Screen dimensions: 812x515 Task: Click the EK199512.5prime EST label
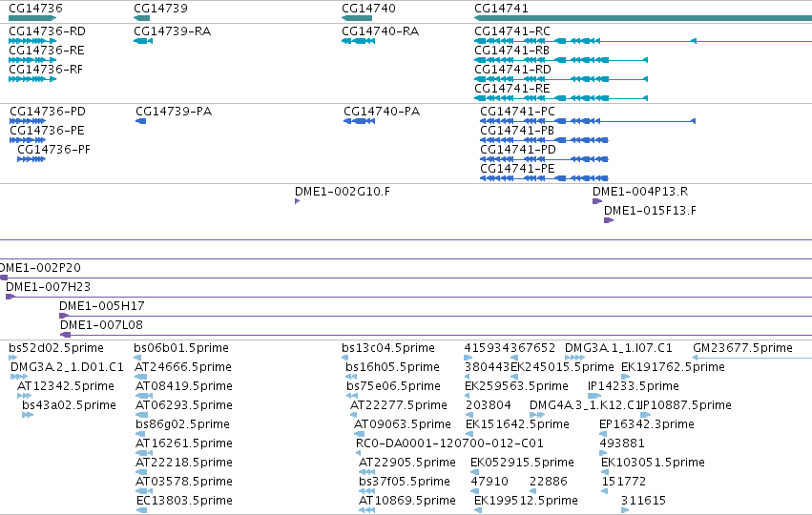[x=526, y=501]
